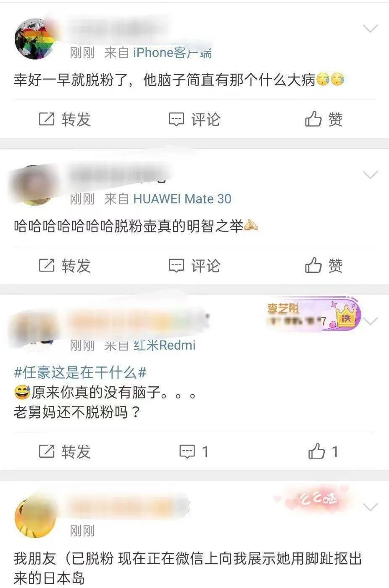Open the rainbow avatar's profile
Screen dimensions: 389x588
pos(35,39)
